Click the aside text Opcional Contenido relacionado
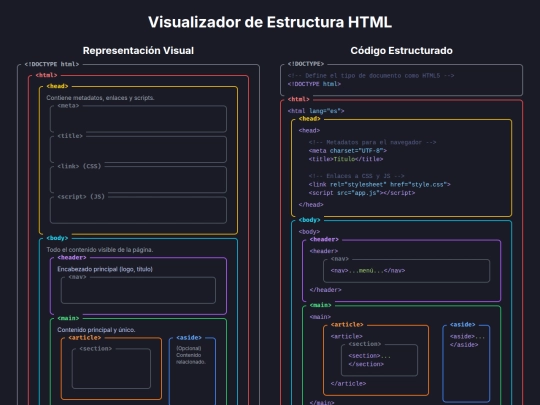Viewport: 540px width, 405px height. [191, 355]
